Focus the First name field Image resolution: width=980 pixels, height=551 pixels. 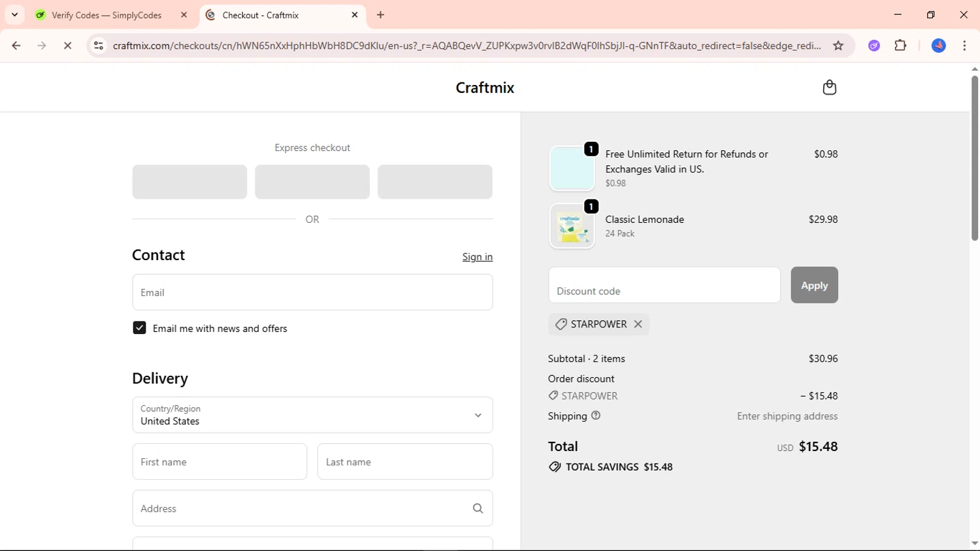[x=220, y=461]
